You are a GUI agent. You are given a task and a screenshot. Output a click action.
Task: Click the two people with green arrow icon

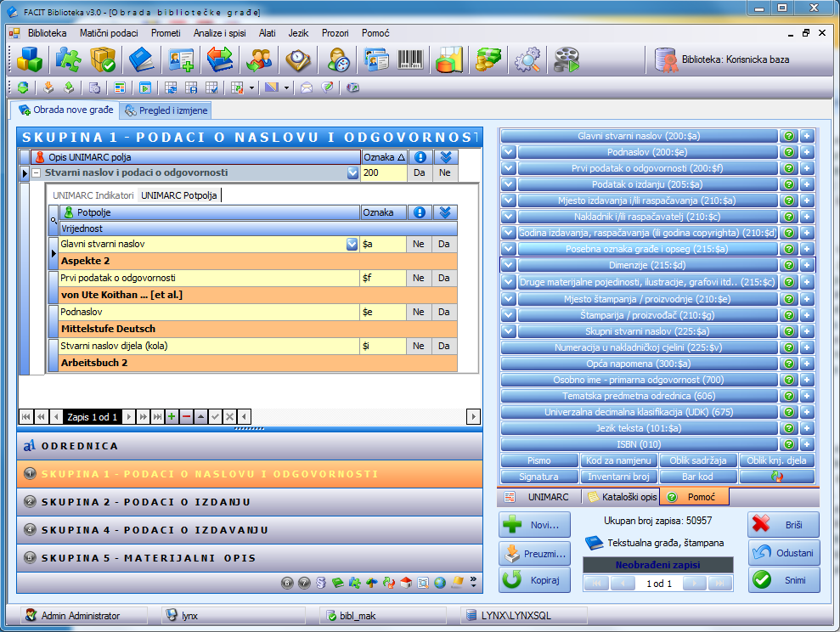coord(259,59)
